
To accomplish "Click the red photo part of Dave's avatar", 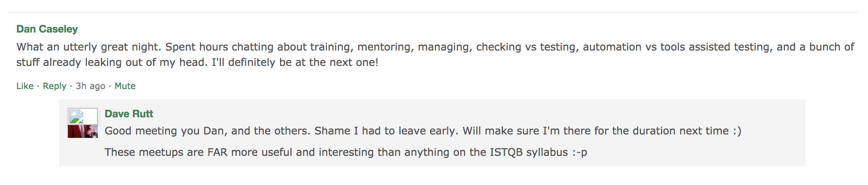I will pos(83,131).
